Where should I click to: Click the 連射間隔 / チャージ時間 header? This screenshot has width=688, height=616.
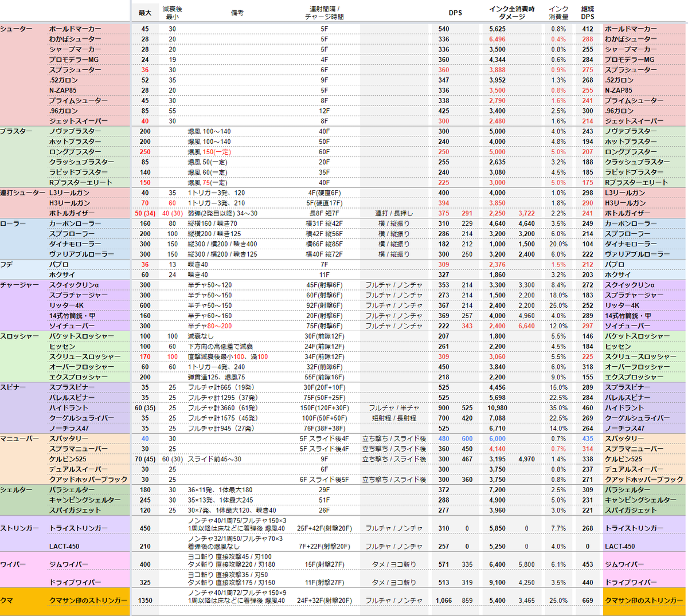coord(325,13)
